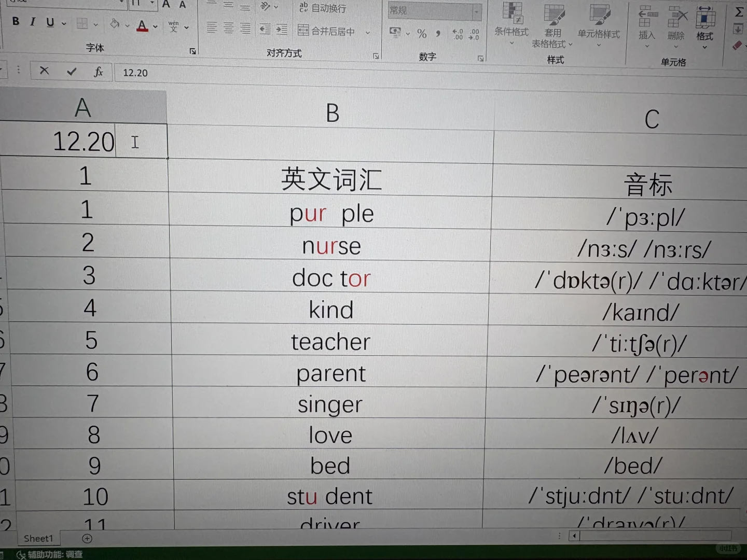Apply underline to the selected text
Viewport: 747px width, 560px height.
pyautogui.click(x=49, y=22)
